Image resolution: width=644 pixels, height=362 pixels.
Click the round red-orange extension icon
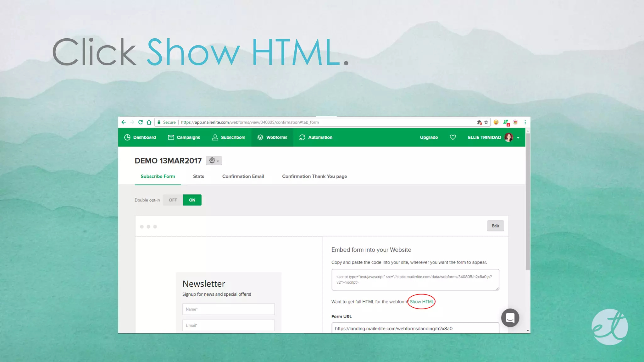(x=515, y=122)
